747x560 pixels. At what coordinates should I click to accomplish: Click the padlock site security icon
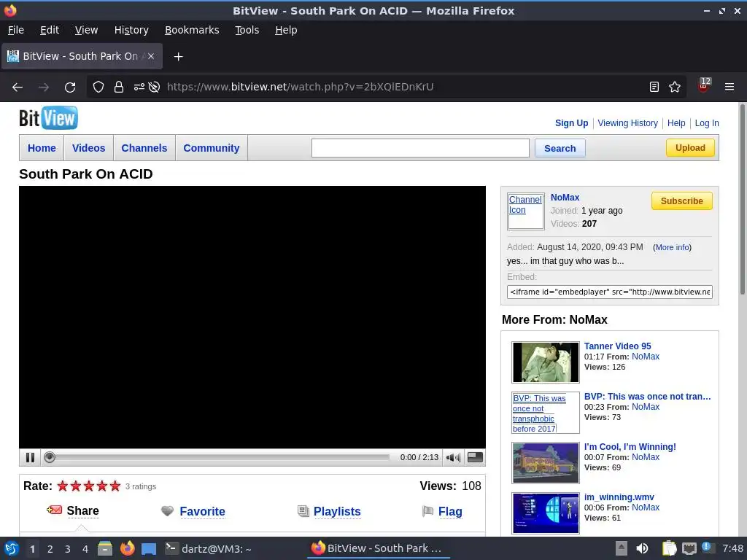click(119, 87)
